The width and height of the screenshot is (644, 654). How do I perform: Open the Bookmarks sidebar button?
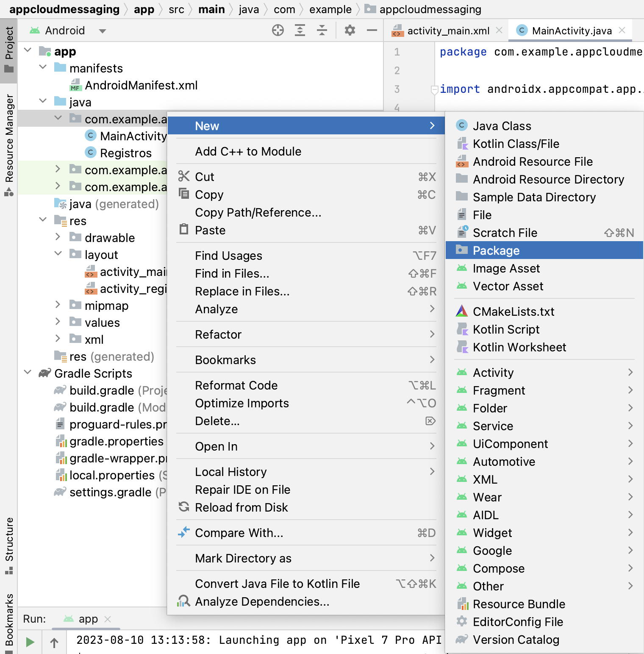tap(9, 623)
